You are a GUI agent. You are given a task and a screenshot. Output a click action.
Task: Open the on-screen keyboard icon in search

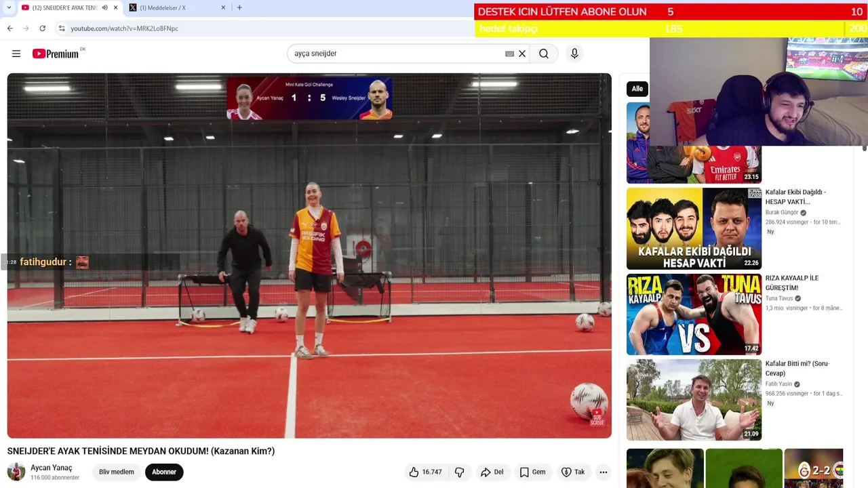pyautogui.click(x=509, y=54)
